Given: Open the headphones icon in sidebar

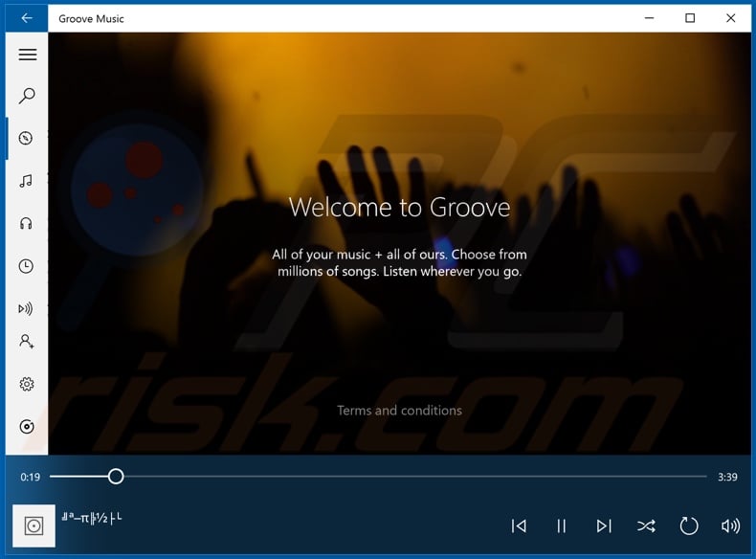Looking at the screenshot, I should [x=26, y=223].
